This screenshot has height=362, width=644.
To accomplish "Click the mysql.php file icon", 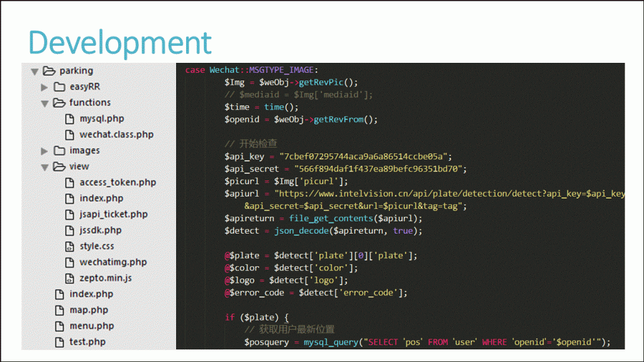I will point(69,119).
